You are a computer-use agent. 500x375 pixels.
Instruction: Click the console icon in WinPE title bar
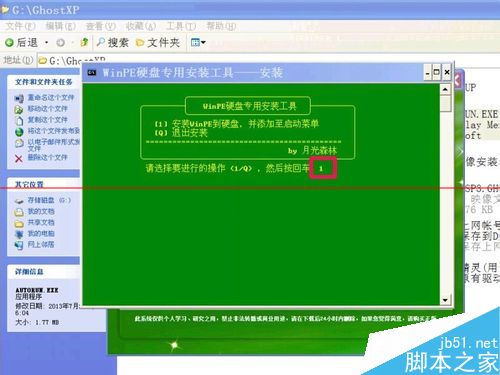[92, 73]
